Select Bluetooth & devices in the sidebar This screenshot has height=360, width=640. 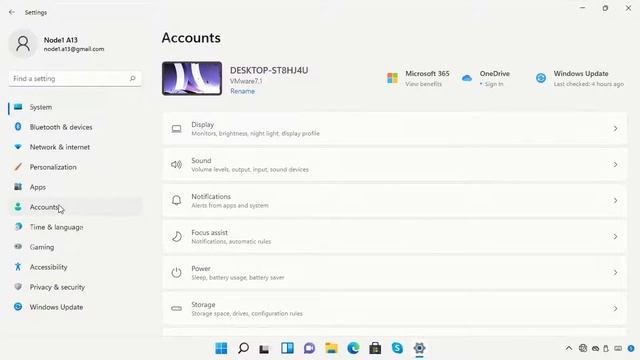click(x=75, y=127)
